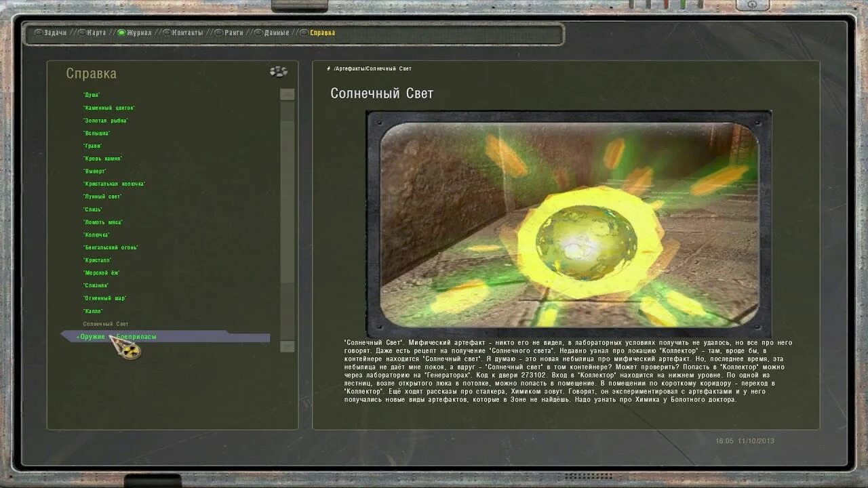Open the "Кристальная колючка" article
Viewport: 868px width, 488px height.
click(x=114, y=184)
